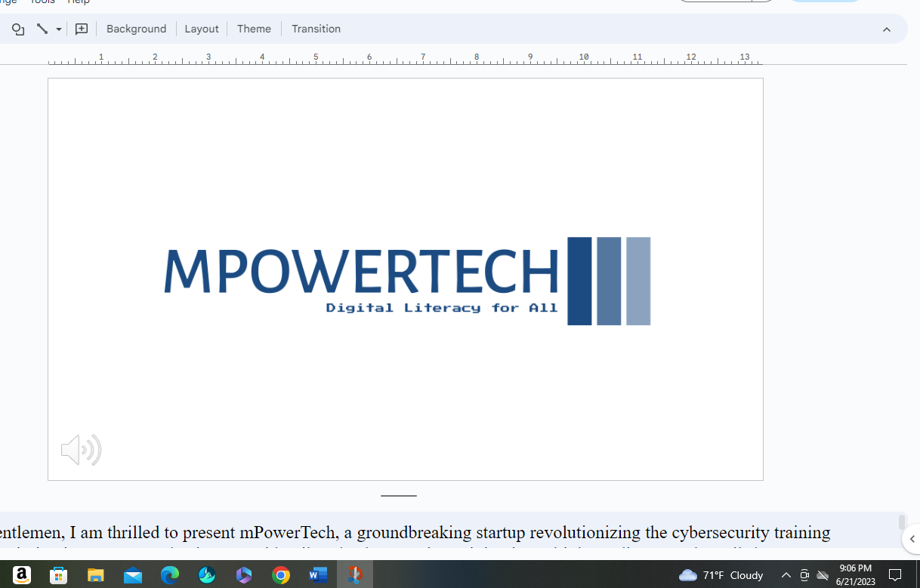Image resolution: width=920 pixels, height=588 pixels.
Task: Open the Layout menu
Action: pos(202,29)
